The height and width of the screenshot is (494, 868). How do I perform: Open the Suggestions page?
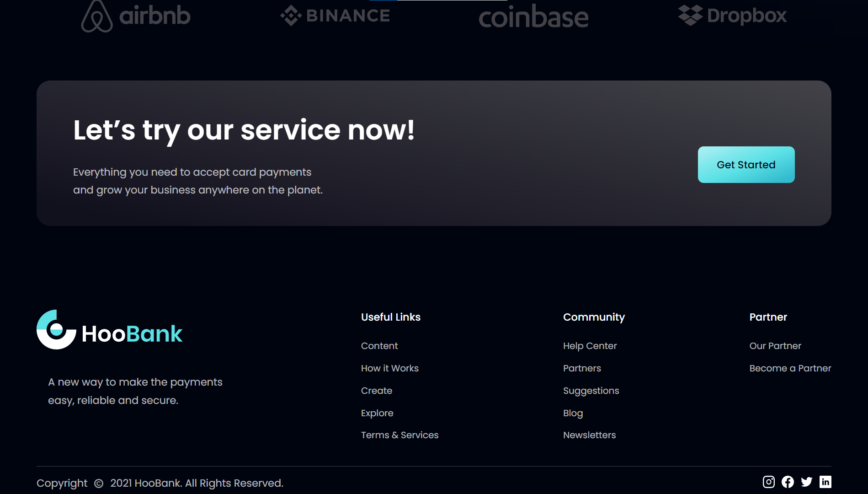[x=591, y=391]
